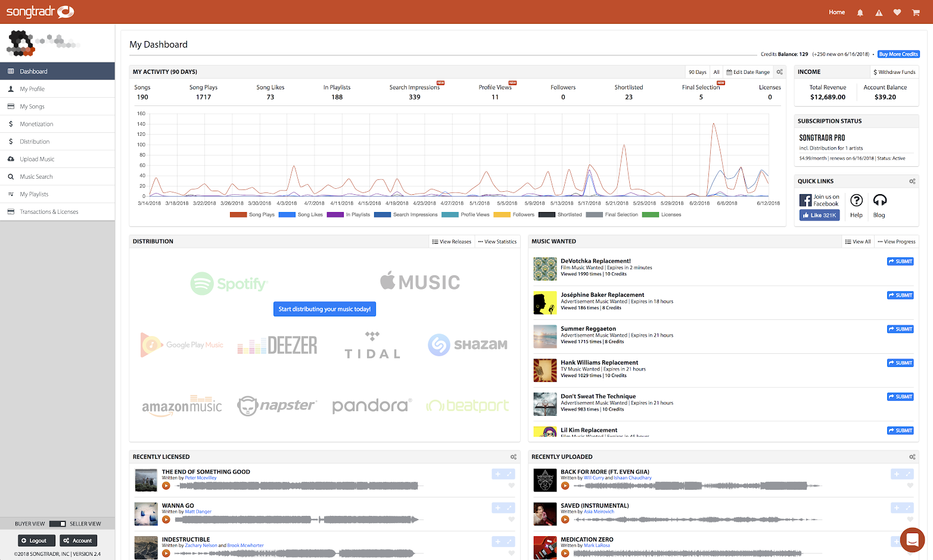The height and width of the screenshot is (560, 933).
Task: Open My Profile in sidebar
Action: [57, 89]
